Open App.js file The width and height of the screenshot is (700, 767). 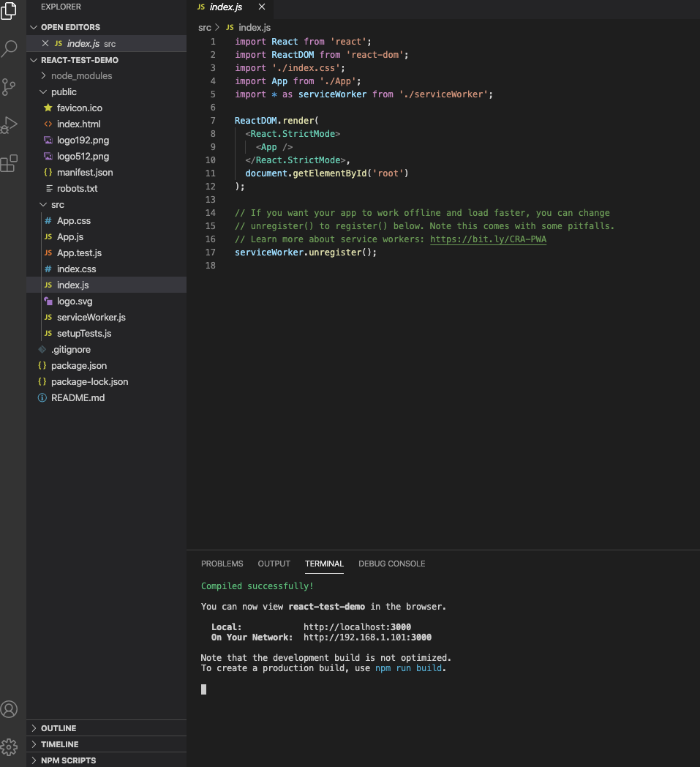coord(107,236)
